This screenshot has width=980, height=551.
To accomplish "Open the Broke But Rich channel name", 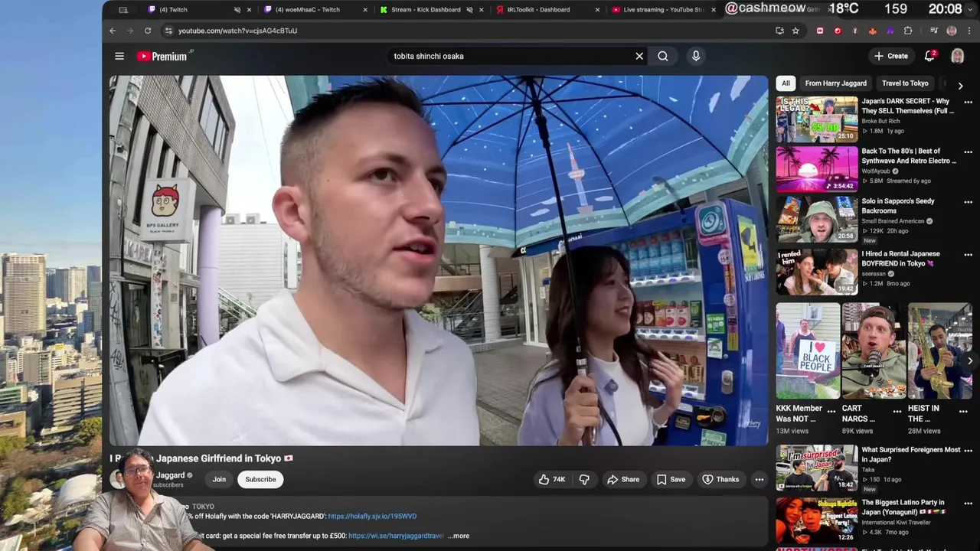I will (x=880, y=121).
